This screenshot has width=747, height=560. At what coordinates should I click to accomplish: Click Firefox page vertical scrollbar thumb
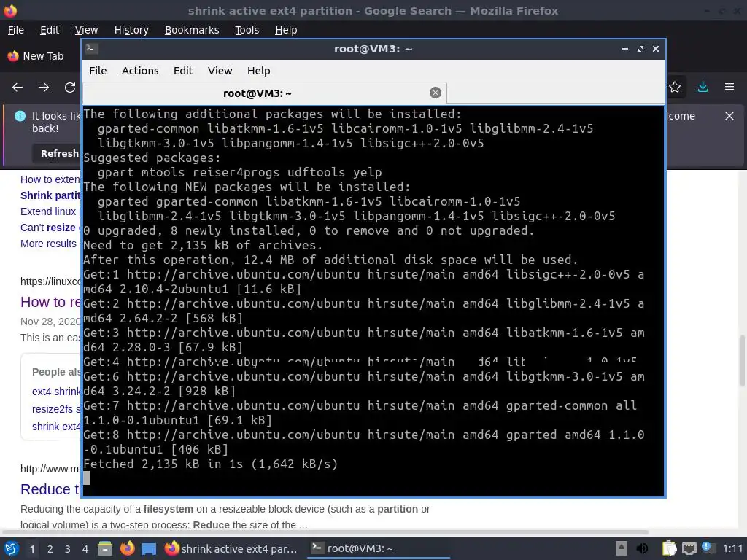coord(742,360)
